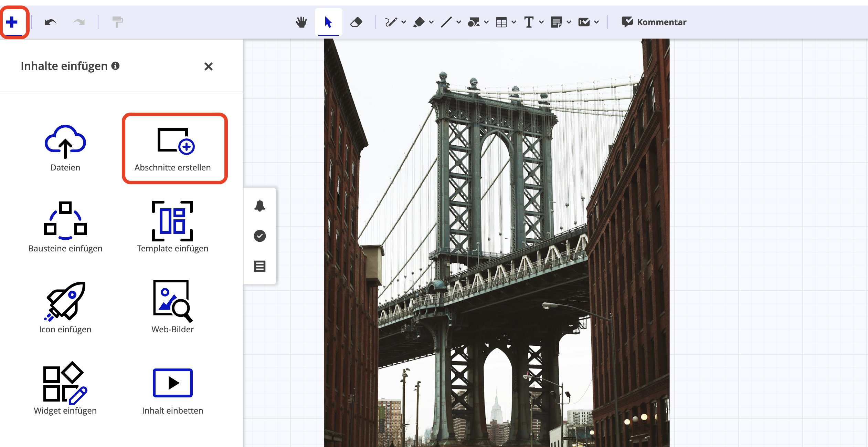Screen dimensions: 868x447
Task: Activate the Eraser tool
Action: point(356,22)
